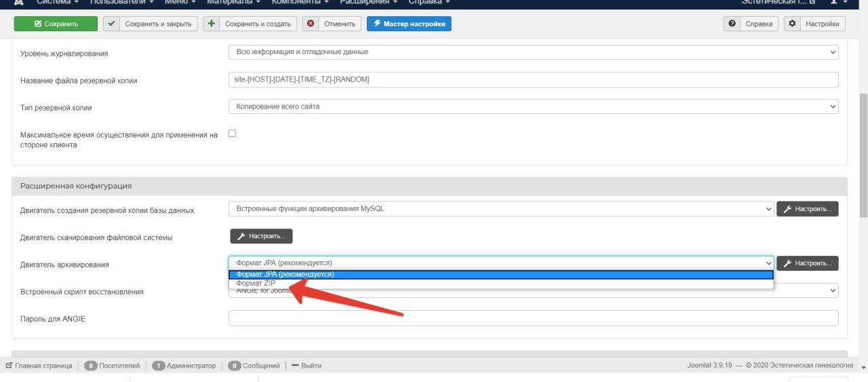Click Настроить for file system scanner
868x382 pixels.
261,236
